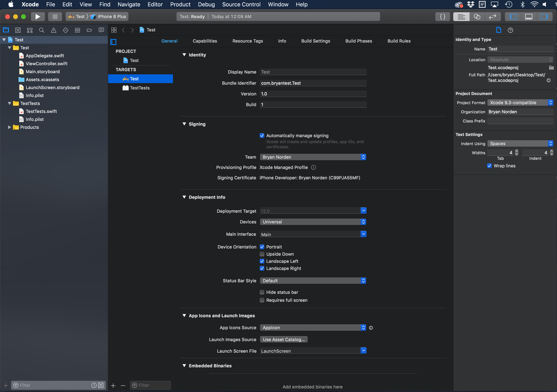Click the code snippets library braces icon
The image size is (557, 392).
click(x=442, y=16)
